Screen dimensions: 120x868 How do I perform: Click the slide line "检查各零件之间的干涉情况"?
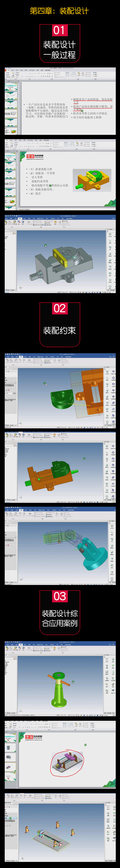[x=90, y=114]
